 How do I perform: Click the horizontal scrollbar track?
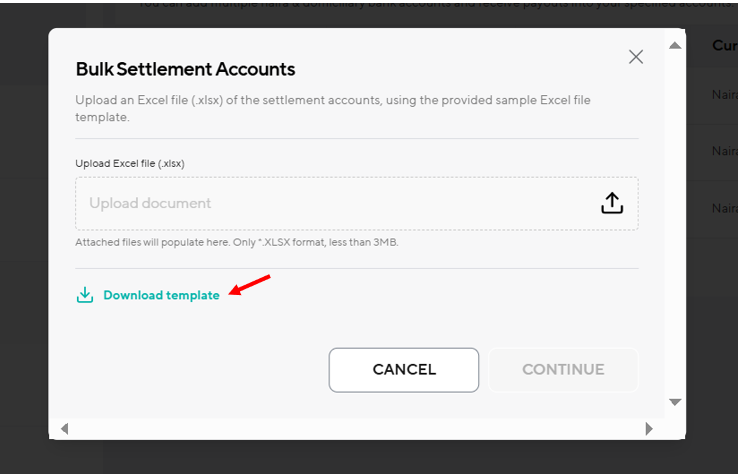(x=357, y=429)
